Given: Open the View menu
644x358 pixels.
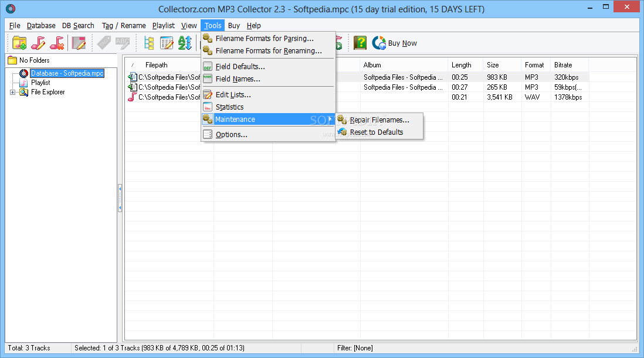Looking at the screenshot, I should tap(189, 25).
